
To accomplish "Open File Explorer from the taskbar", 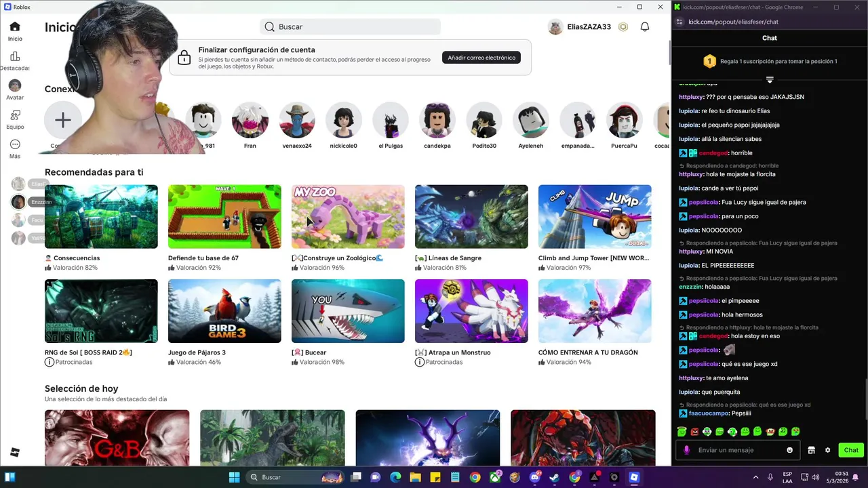I will click(415, 477).
